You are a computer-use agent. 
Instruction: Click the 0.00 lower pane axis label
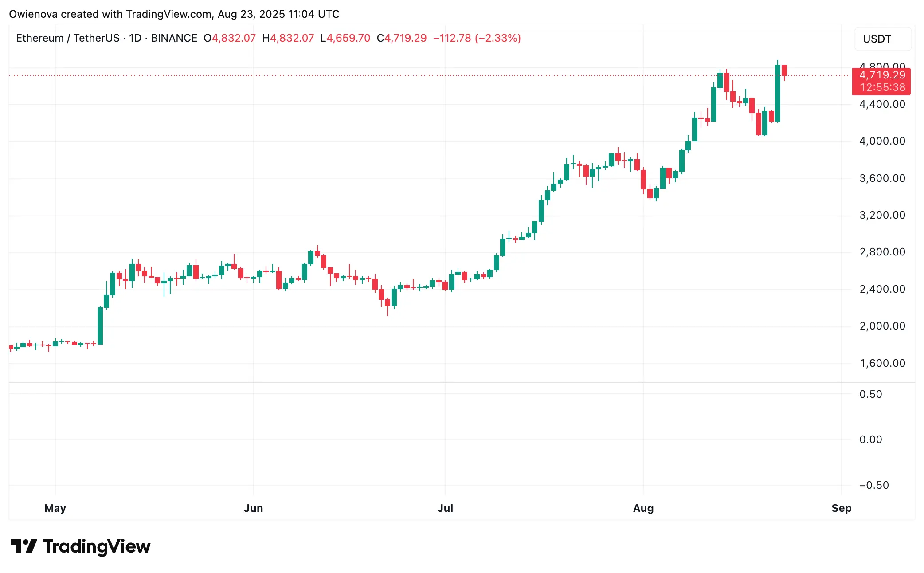coord(871,440)
